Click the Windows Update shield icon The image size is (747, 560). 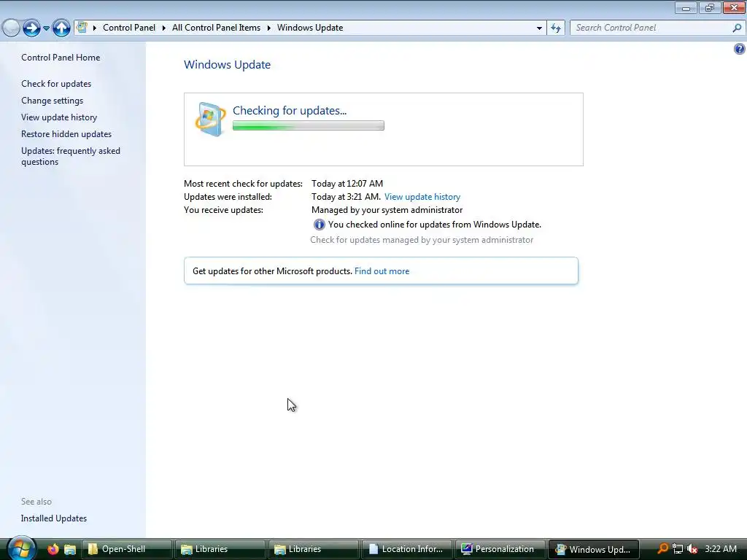click(210, 119)
